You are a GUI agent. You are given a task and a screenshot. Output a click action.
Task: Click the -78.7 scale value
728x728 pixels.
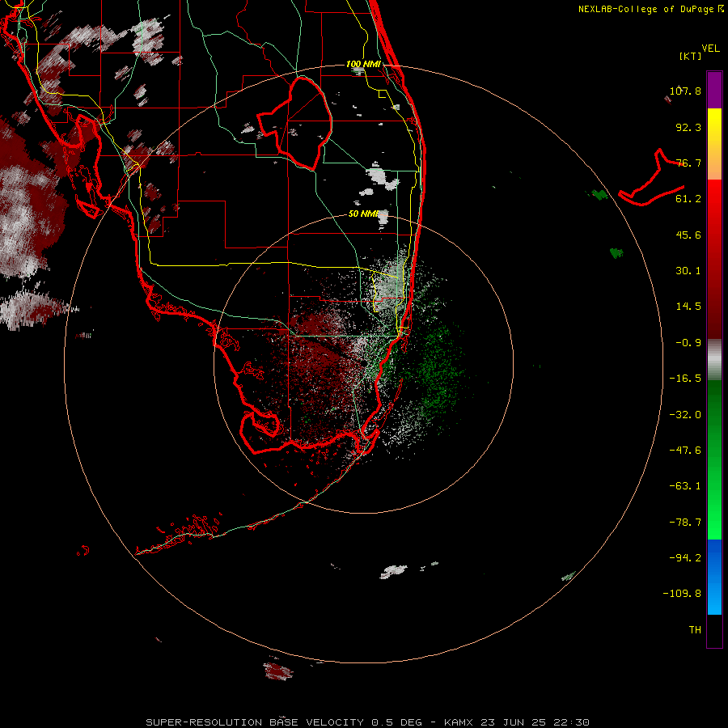685,523
